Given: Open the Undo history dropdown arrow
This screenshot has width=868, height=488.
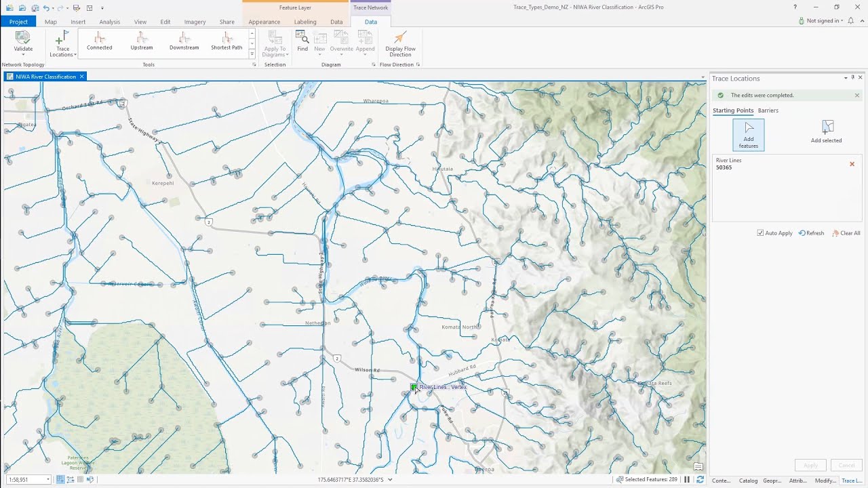Looking at the screenshot, I should coord(54,8).
